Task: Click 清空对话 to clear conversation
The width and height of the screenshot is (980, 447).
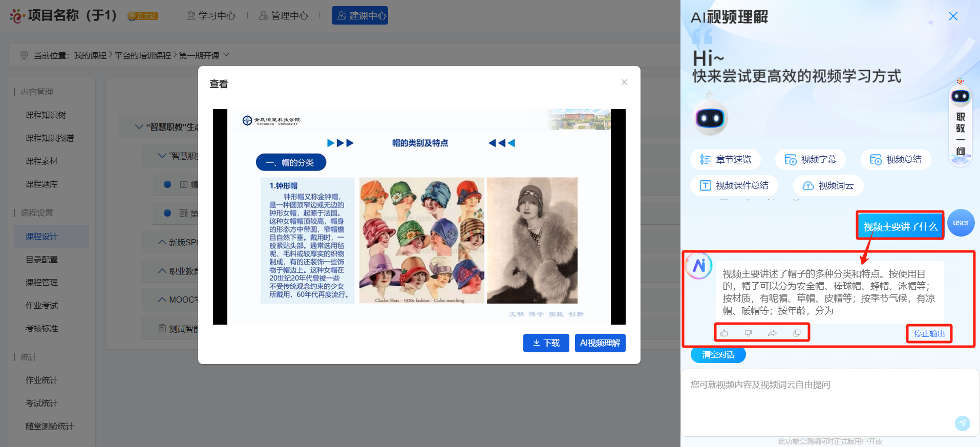Action: (718, 355)
